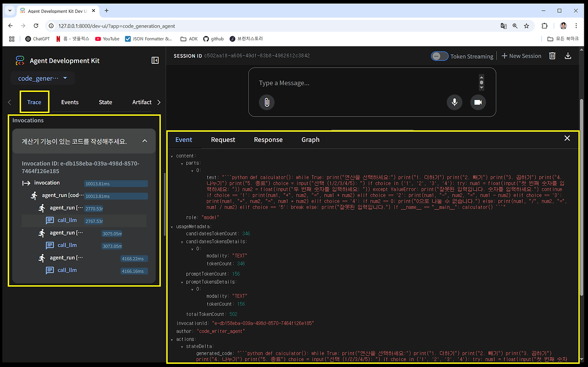Viewport: 588px width, 367px height.
Task: Open the Response tab
Action: (x=268, y=140)
